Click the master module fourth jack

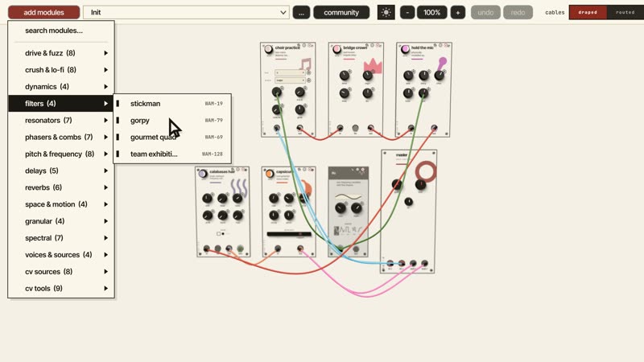pyautogui.click(x=424, y=263)
